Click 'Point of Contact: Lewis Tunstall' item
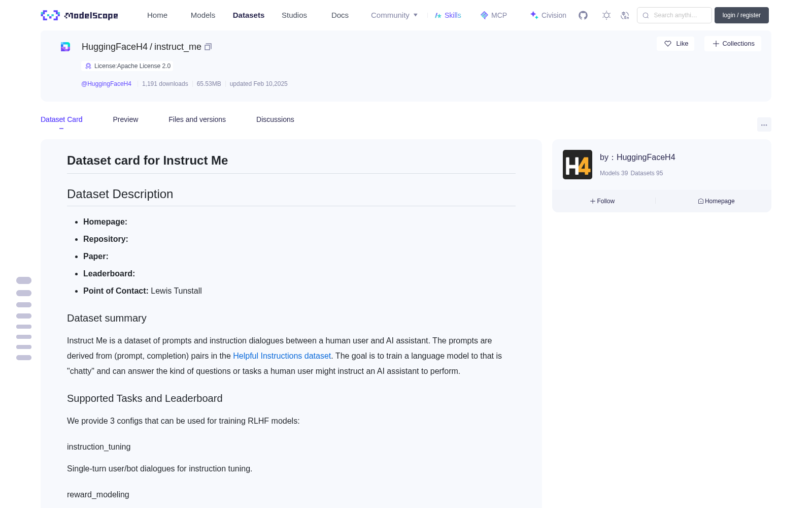The height and width of the screenshot is (508, 812). click(x=143, y=291)
